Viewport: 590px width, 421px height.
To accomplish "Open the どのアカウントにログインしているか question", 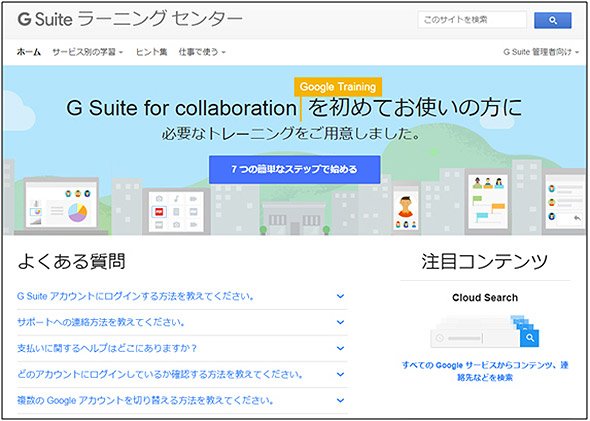I will (x=160, y=374).
